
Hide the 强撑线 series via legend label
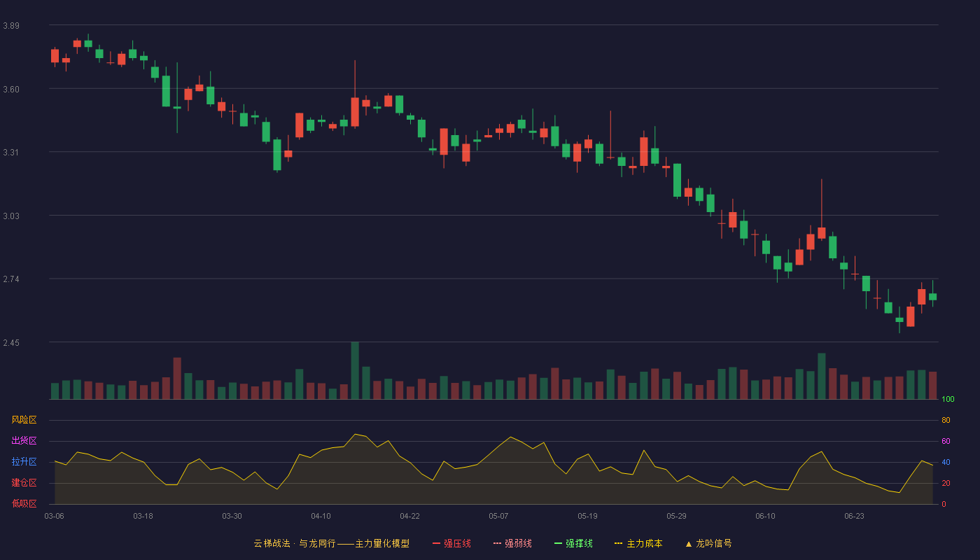[x=579, y=543]
